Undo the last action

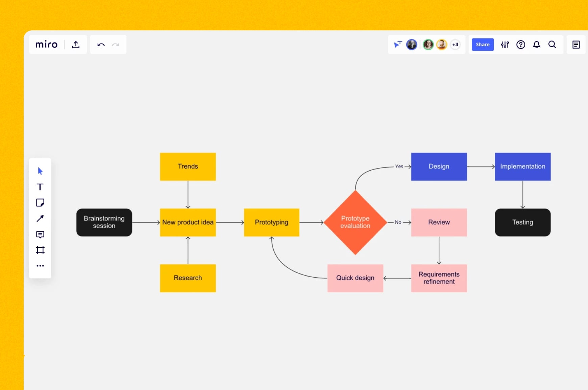tap(101, 45)
